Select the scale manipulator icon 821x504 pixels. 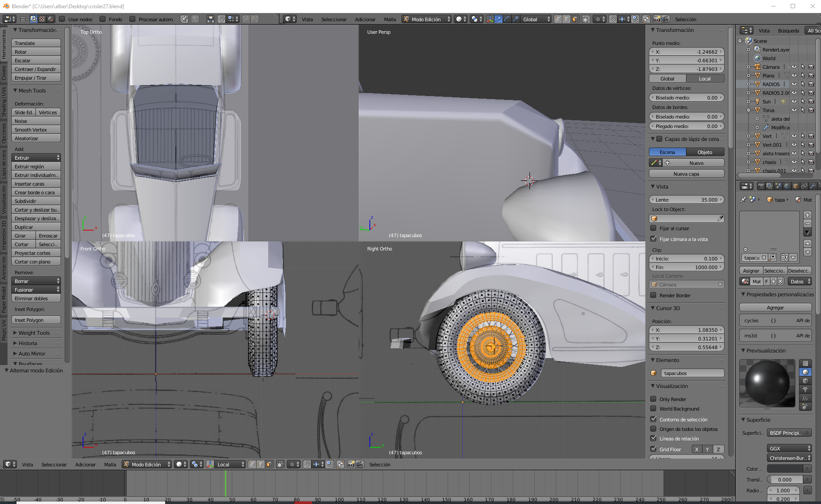pos(516,19)
